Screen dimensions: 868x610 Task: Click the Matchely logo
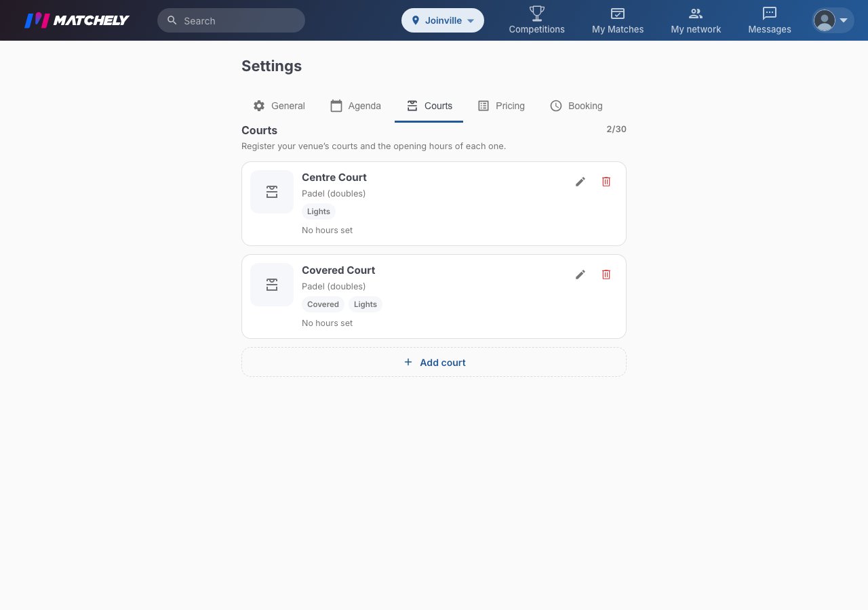[77, 20]
